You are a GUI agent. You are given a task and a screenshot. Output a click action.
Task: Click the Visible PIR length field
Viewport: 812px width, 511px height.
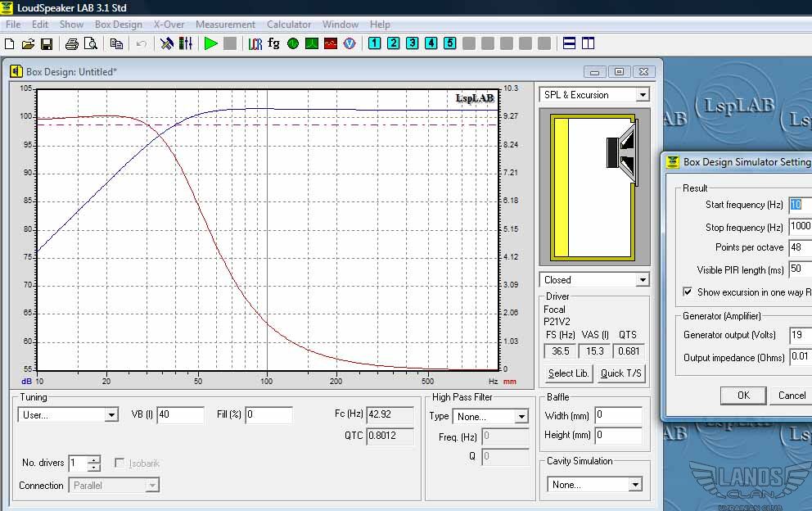point(801,269)
